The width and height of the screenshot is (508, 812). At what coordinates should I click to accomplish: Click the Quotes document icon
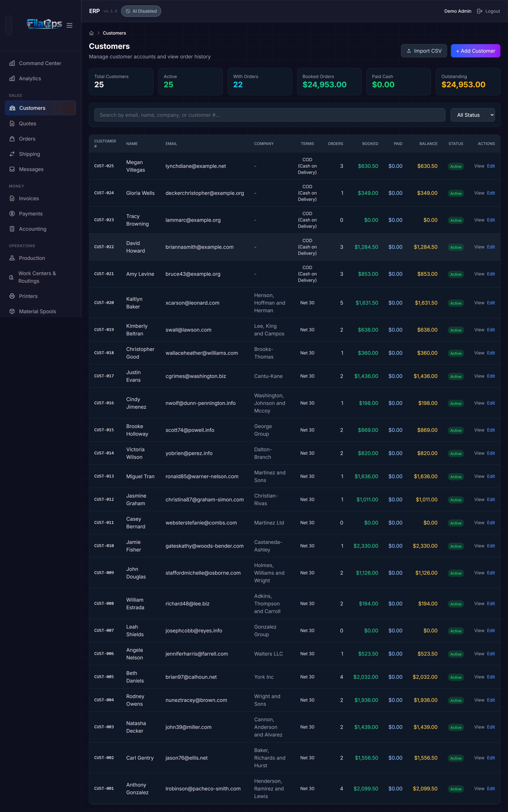pyautogui.click(x=12, y=124)
